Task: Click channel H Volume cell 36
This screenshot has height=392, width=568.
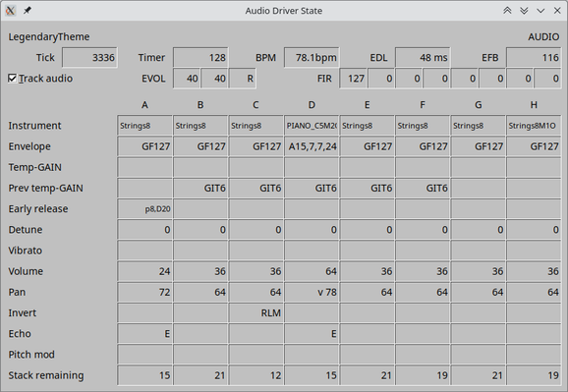Action: pos(534,271)
